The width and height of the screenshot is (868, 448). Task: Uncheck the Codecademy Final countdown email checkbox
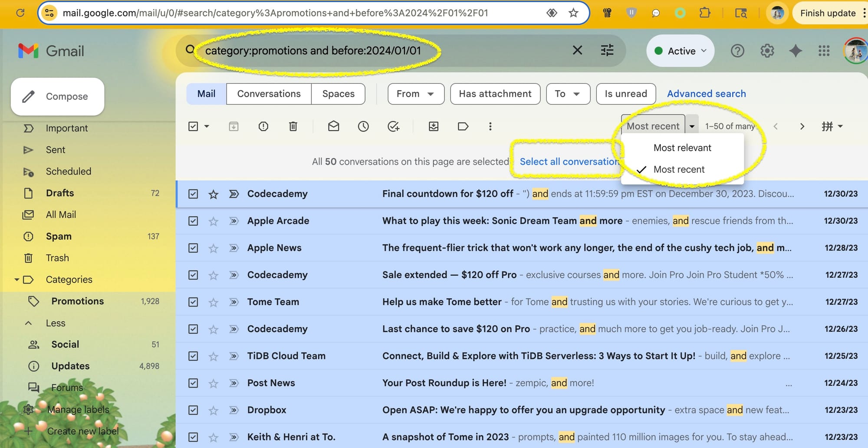193,194
